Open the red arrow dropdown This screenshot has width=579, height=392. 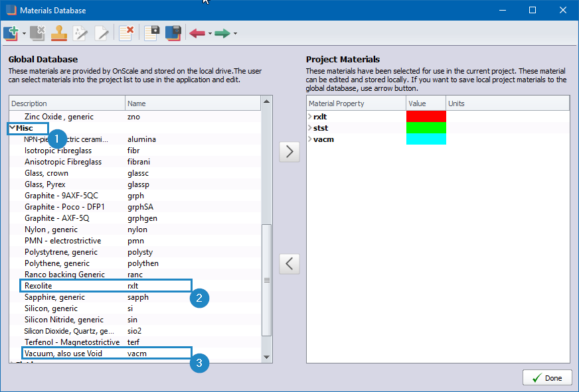210,34
